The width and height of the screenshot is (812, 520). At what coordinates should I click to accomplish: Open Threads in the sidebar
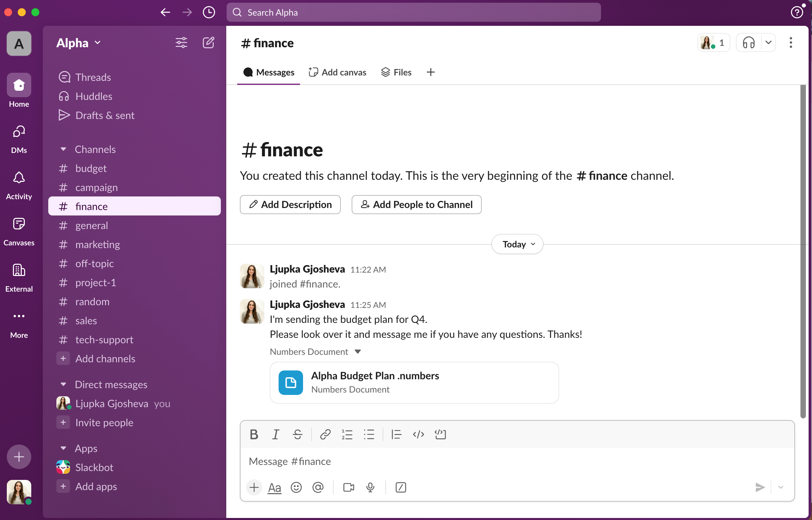click(135, 77)
